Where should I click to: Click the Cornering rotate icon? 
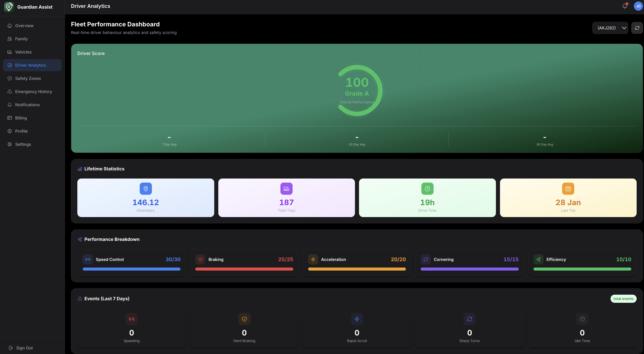(x=426, y=259)
